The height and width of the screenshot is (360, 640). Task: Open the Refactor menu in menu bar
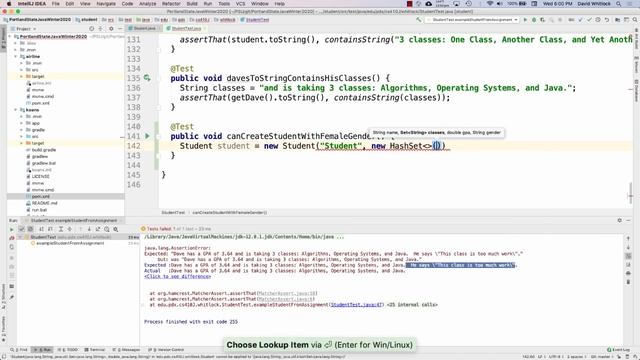[x=171, y=4]
